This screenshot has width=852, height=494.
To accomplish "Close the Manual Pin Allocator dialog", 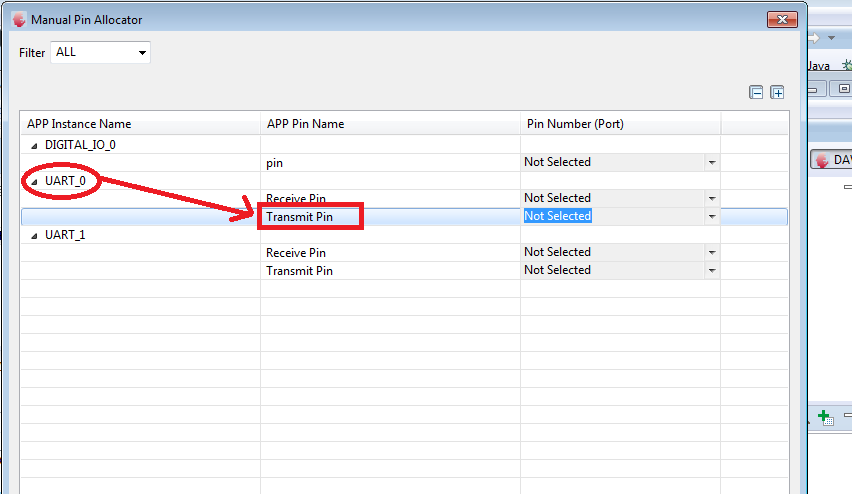I will (x=782, y=20).
